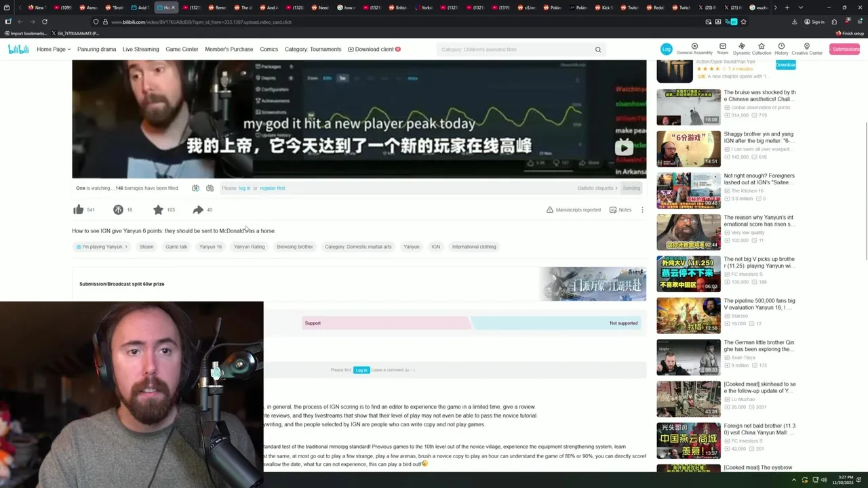Open the Submission/Broadcast prize banner
This screenshot has width=868, height=488.
point(359,283)
